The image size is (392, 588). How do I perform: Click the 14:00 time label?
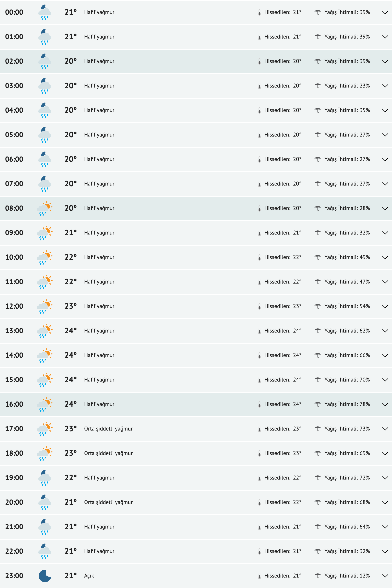pos(14,355)
